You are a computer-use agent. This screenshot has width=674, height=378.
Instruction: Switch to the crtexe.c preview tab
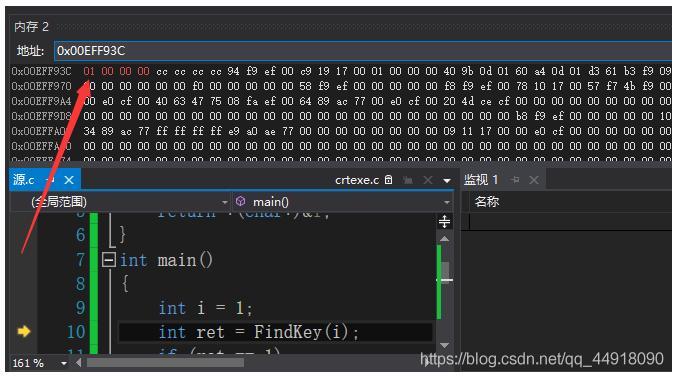pyautogui.click(x=356, y=180)
